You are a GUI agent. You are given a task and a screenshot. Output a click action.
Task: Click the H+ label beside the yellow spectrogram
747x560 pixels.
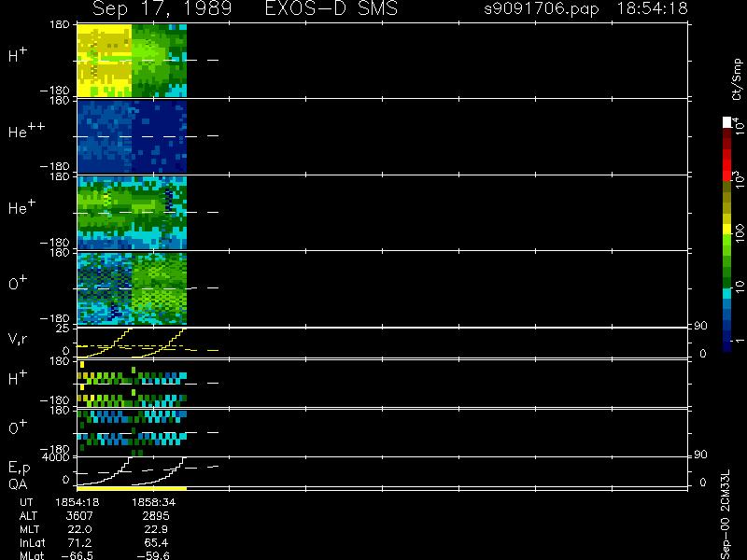point(18,55)
